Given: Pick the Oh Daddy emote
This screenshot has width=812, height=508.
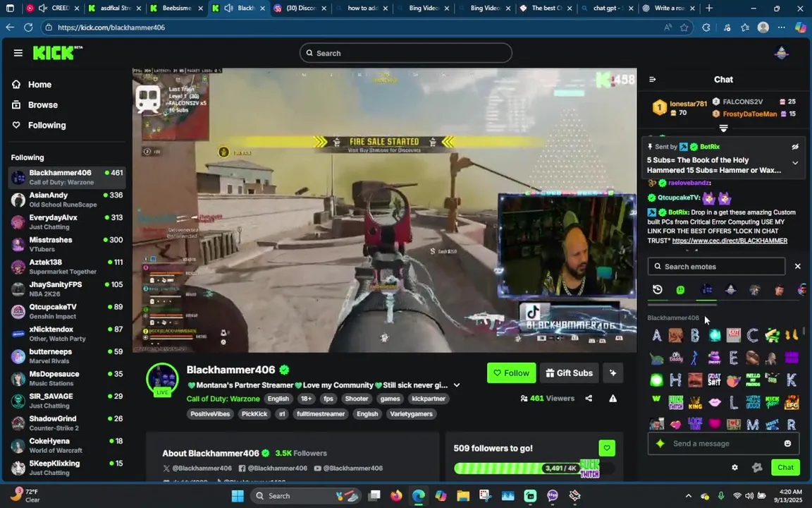Looking at the screenshot, I should tap(675, 358).
